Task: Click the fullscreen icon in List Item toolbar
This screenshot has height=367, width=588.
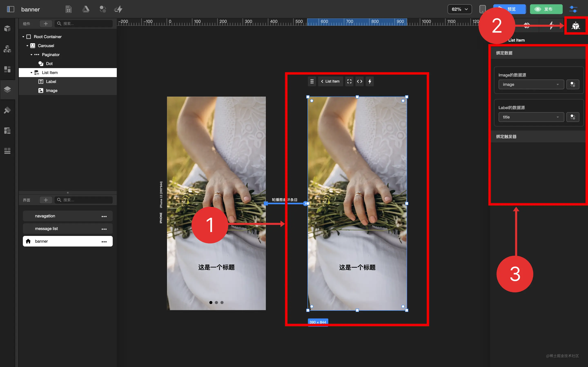Action: tap(349, 81)
